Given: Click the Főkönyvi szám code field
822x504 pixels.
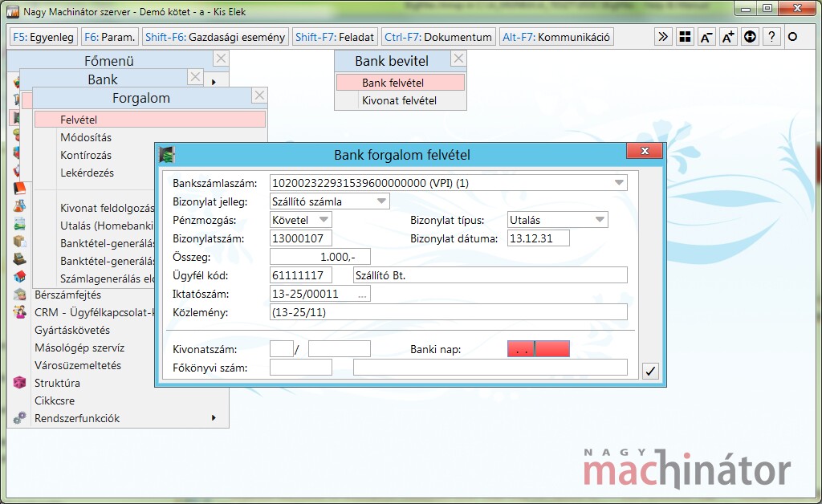Looking at the screenshot, I should (301, 368).
